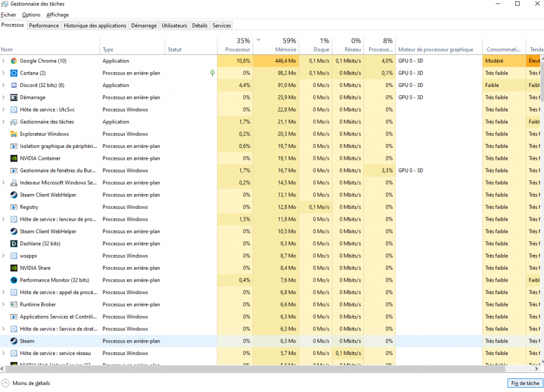Click the Registry process icon
The width and height of the screenshot is (544, 392).
coord(14,207)
